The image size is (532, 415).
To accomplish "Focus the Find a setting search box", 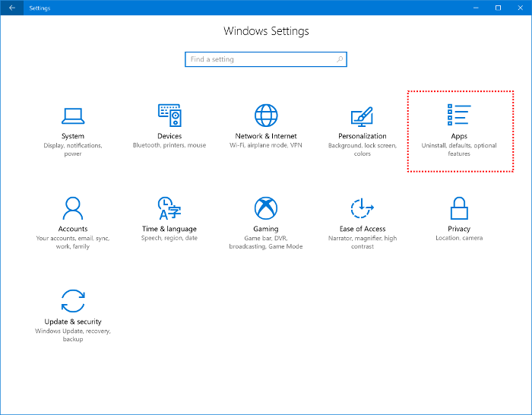I will 266,59.
